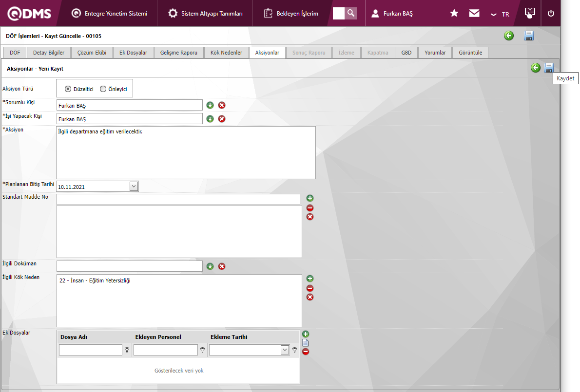Open the mail envelope icon
The height and width of the screenshot is (392, 580).
pos(474,13)
